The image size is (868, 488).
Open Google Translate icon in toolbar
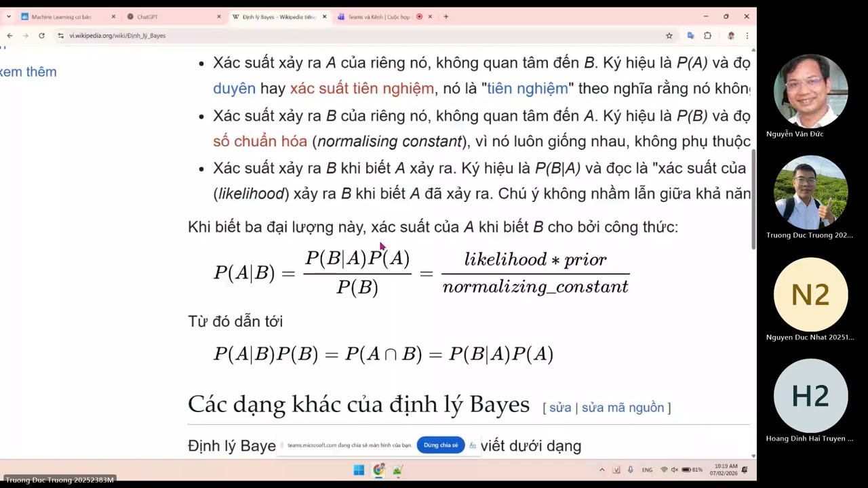tap(690, 35)
